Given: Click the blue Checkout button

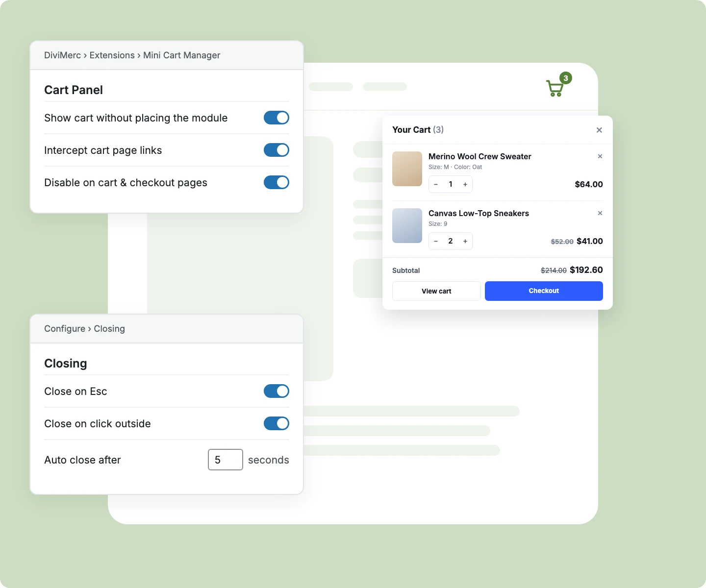Looking at the screenshot, I should 544,291.
